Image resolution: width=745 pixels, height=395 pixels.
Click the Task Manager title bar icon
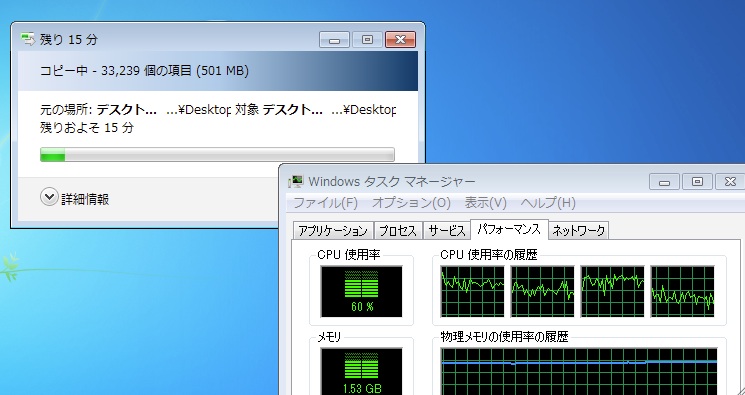point(296,181)
